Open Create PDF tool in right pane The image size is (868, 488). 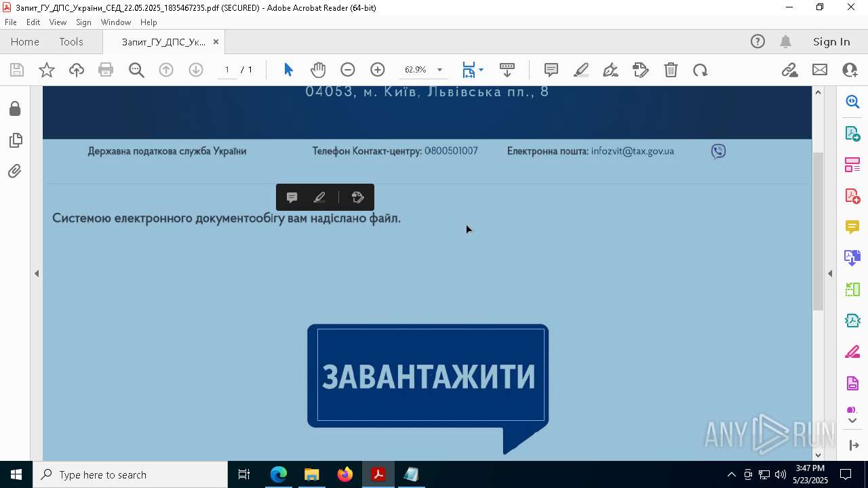click(x=852, y=195)
